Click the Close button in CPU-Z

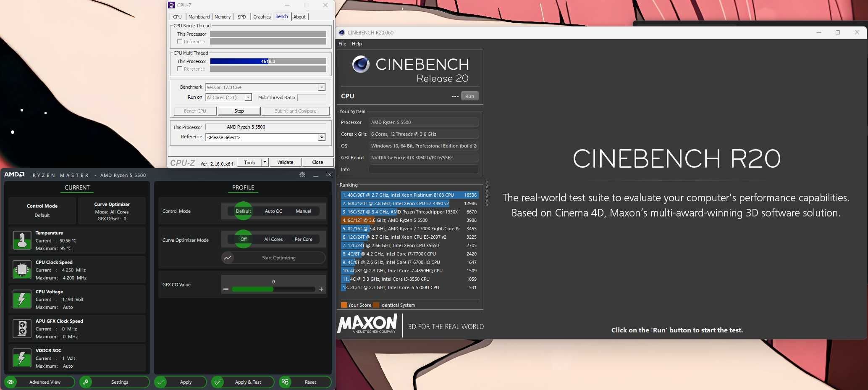[317, 162]
